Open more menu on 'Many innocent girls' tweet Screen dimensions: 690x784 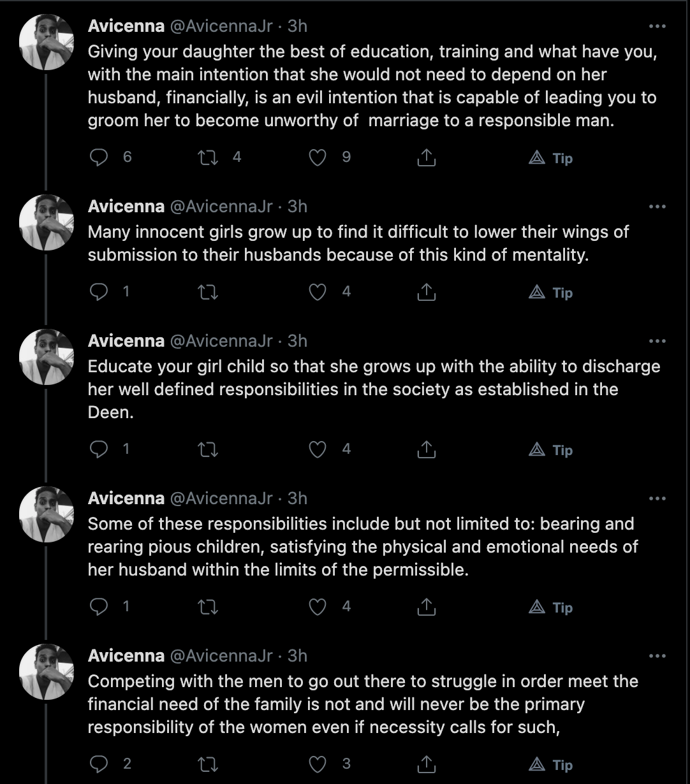tap(657, 207)
